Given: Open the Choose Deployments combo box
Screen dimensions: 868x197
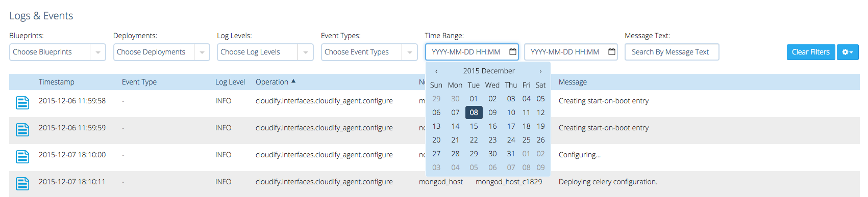Looking at the screenshot, I should tap(161, 52).
